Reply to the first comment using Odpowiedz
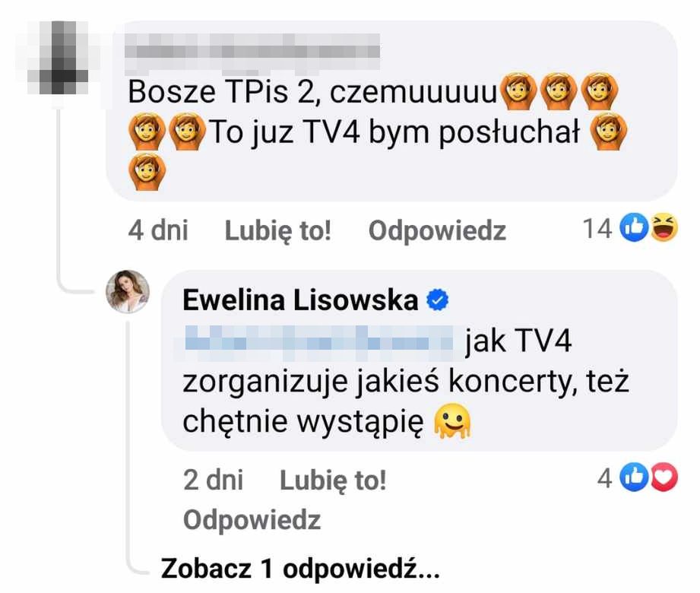The height and width of the screenshot is (593, 700). coord(437,230)
